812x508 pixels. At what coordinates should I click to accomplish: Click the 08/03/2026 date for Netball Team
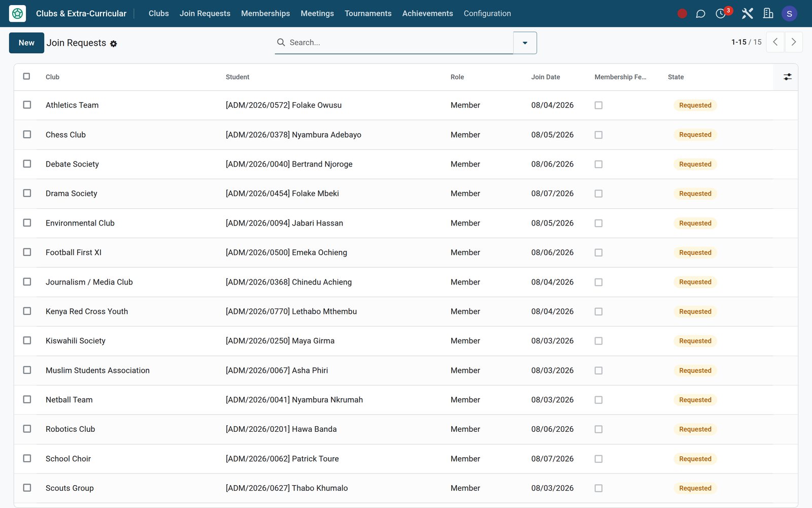coord(553,400)
